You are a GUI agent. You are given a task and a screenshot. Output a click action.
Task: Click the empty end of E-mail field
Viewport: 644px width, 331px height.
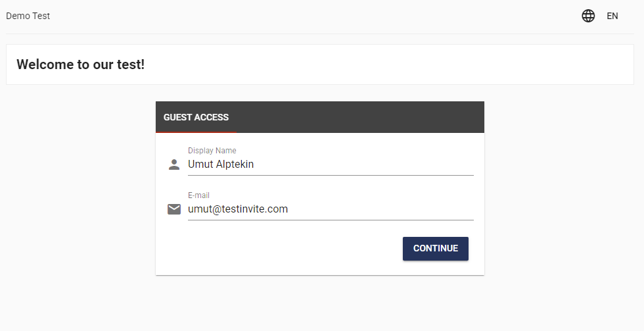point(382,209)
